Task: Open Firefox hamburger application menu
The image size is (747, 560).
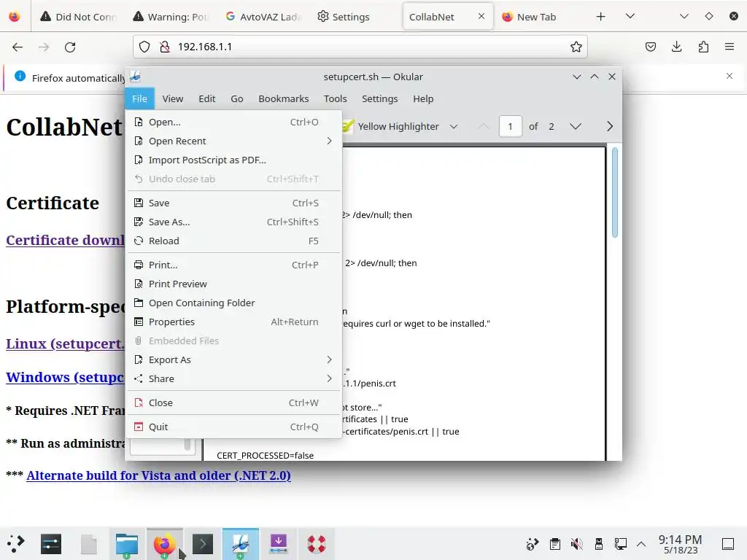Action: click(x=729, y=47)
